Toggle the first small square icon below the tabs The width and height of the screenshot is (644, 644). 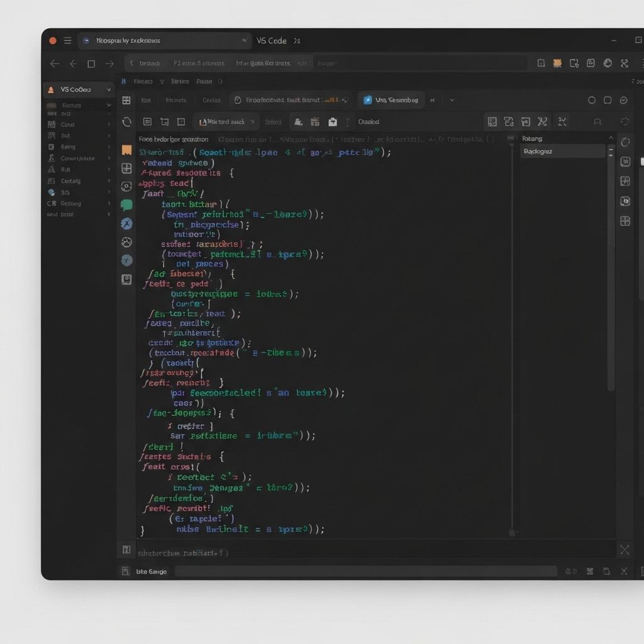(x=148, y=121)
